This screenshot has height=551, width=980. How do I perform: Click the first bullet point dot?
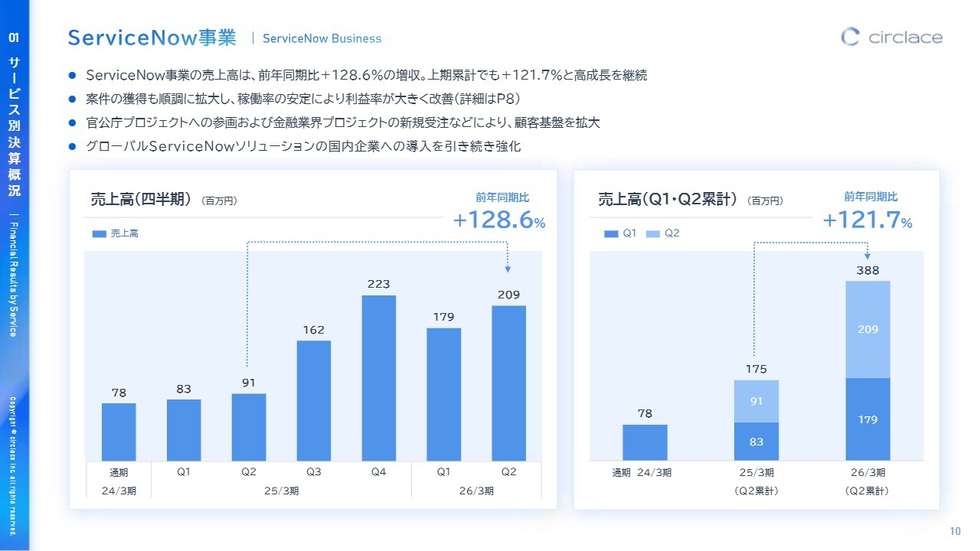point(73,76)
